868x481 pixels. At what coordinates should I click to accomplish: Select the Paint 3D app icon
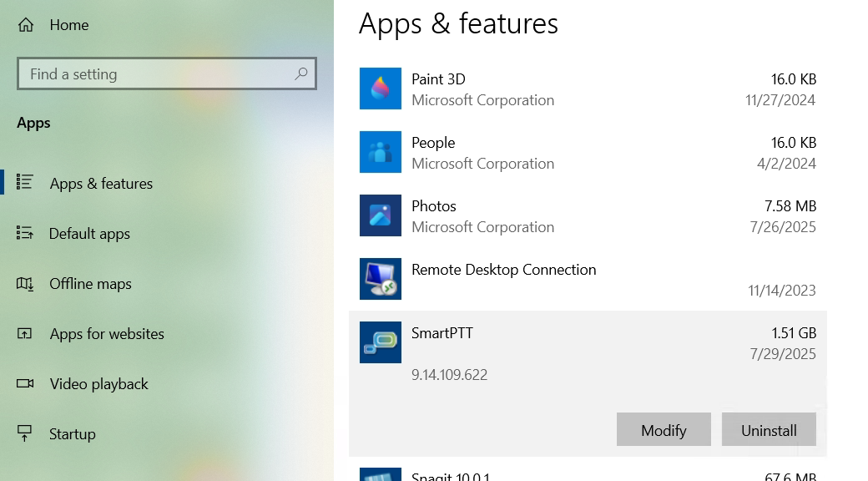click(381, 89)
